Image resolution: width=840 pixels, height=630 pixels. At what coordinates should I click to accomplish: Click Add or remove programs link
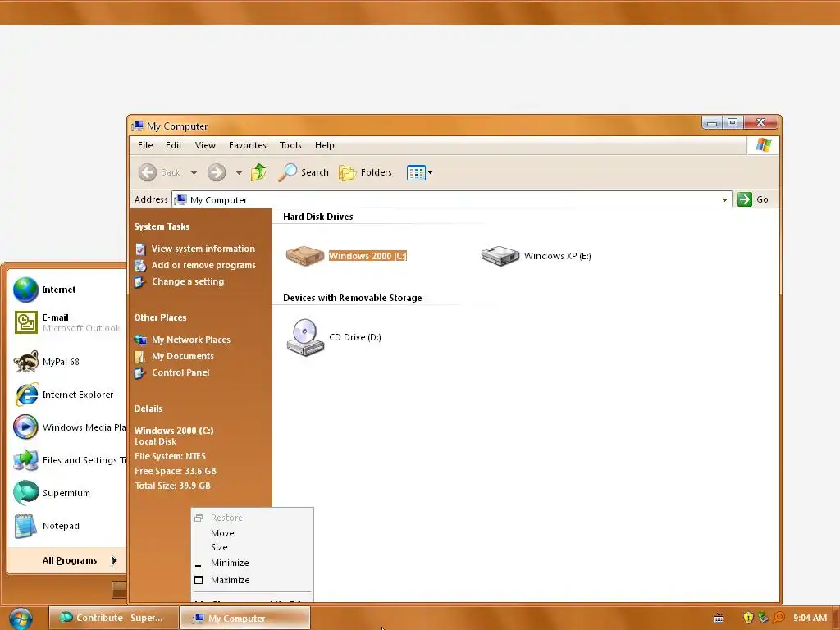click(203, 265)
